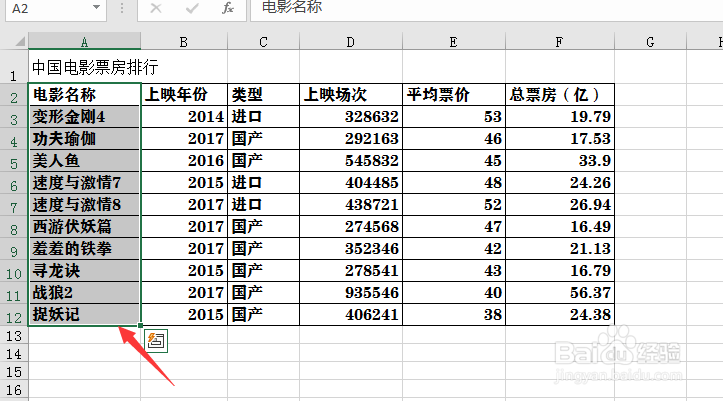This screenshot has height=401, width=723.
Task: Click the cell 西游伏妖篇
Action: point(84,227)
